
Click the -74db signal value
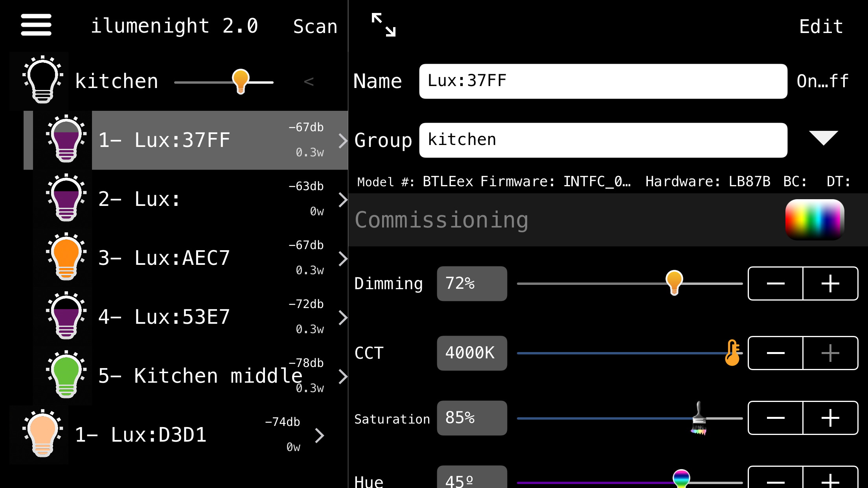pos(282,422)
